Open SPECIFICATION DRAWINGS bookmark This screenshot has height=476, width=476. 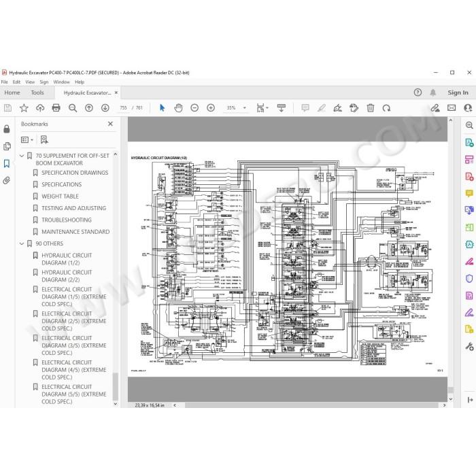click(x=75, y=173)
